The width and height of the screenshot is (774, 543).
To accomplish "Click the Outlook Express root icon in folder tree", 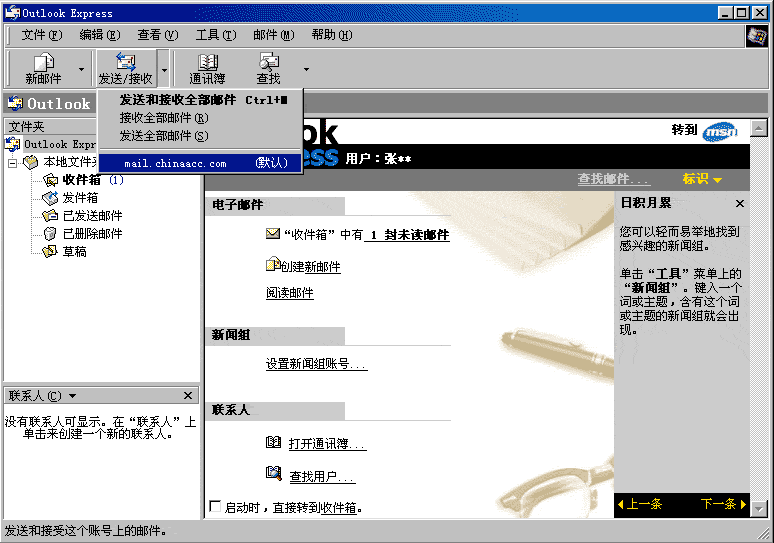I will (12, 144).
